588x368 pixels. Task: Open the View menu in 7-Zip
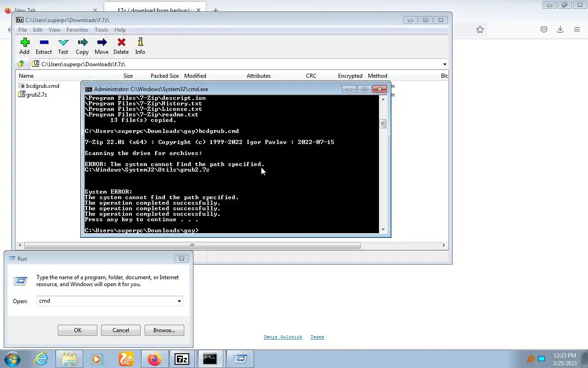(54, 30)
